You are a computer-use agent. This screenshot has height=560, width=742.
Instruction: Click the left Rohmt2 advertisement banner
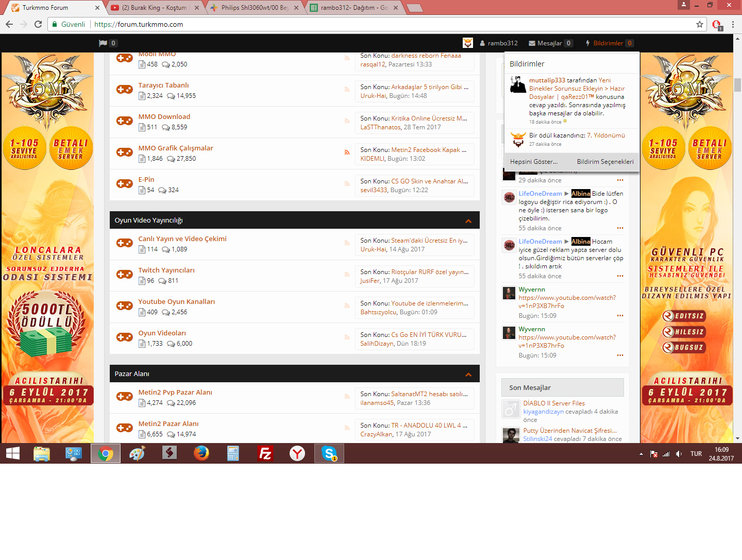tap(47, 247)
